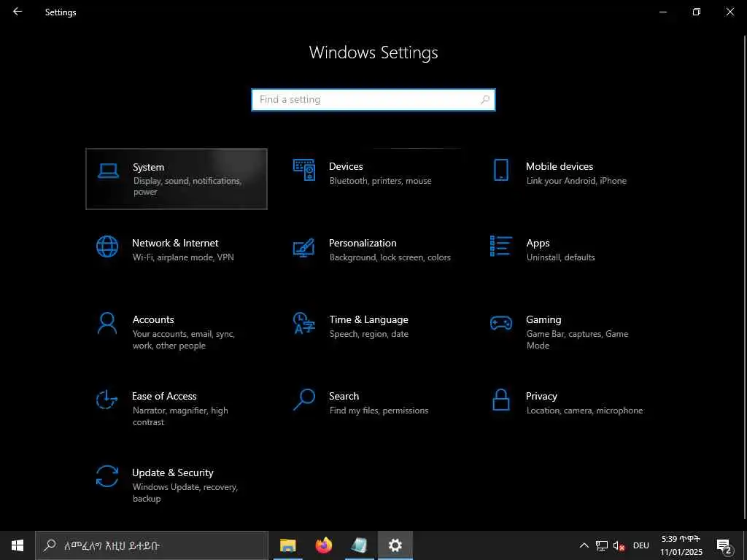747x560 pixels.
Task: Click "Uninstall, defaults" text
Action: coord(560,257)
